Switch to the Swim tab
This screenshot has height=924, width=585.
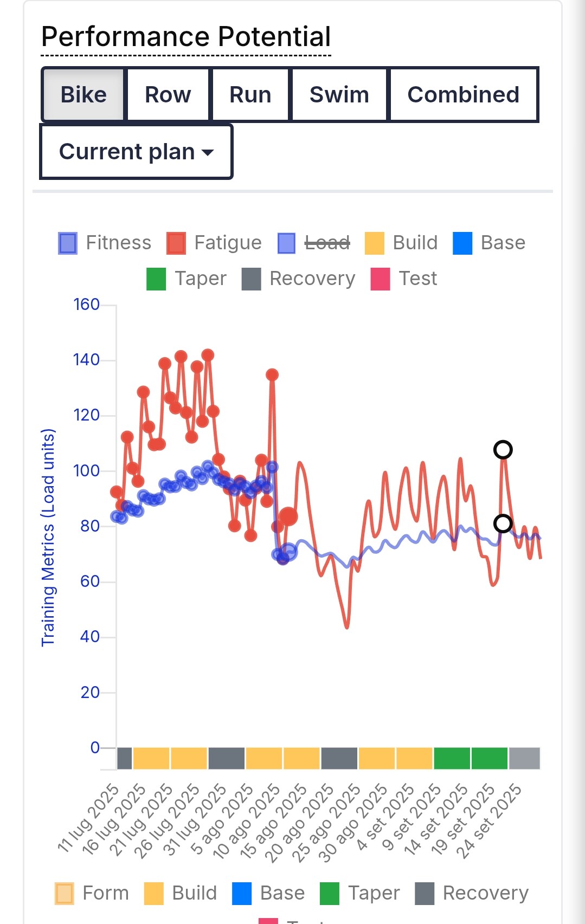[339, 95]
